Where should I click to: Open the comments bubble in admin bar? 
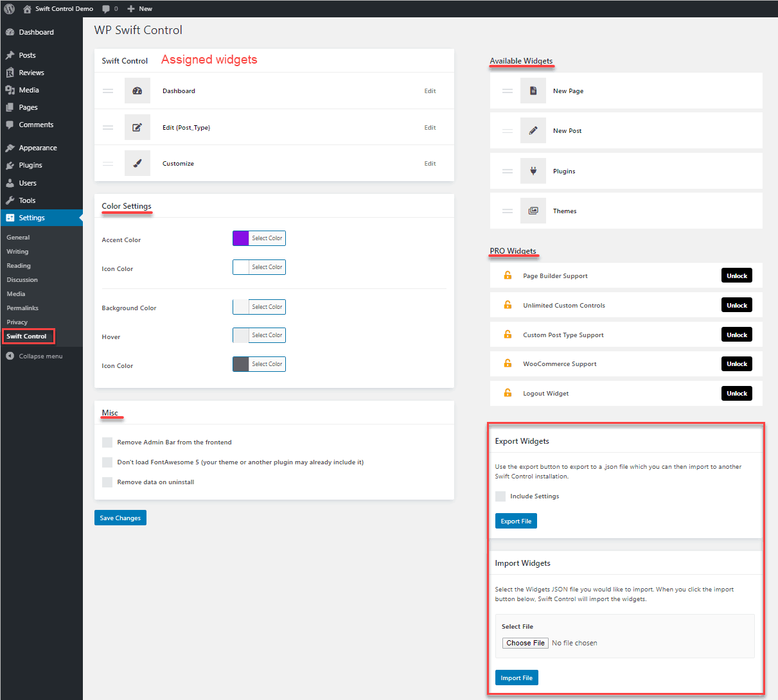tap(106, 9)
